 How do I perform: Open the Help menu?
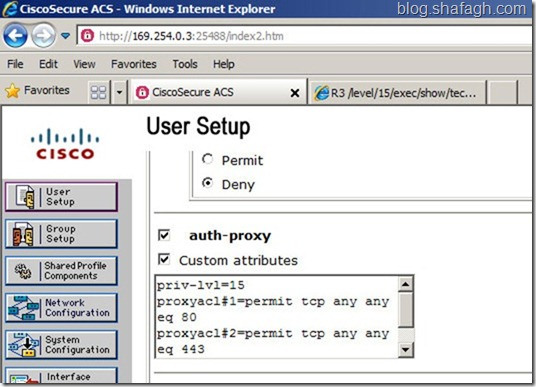pos(224,64)
